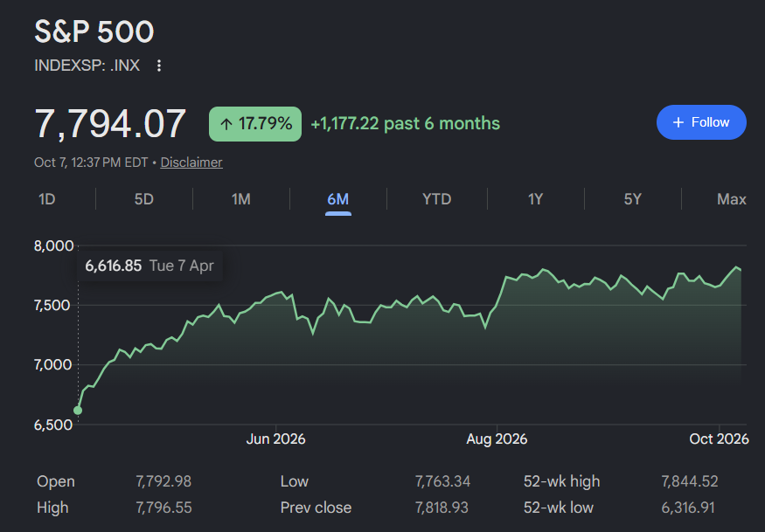765x532 pixels.
Task: Click the 8,000 y-axis label
Action: click(x=53, y=245)
